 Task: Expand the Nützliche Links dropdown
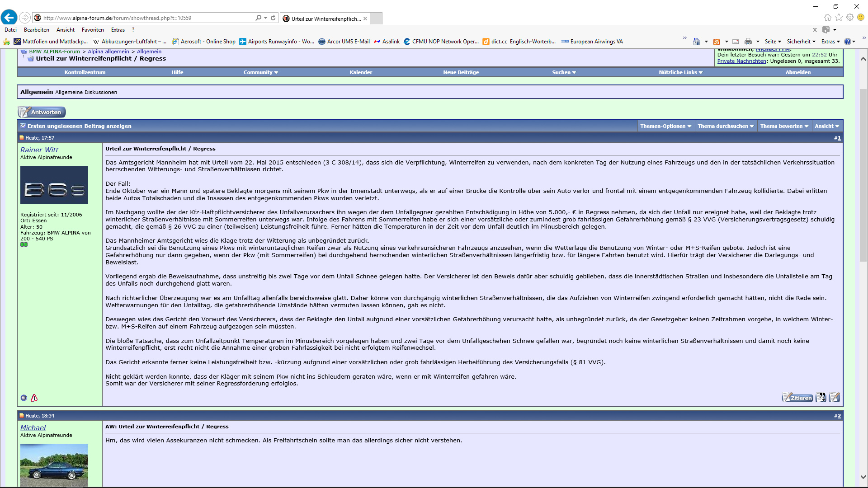click(x=681, y=72)
